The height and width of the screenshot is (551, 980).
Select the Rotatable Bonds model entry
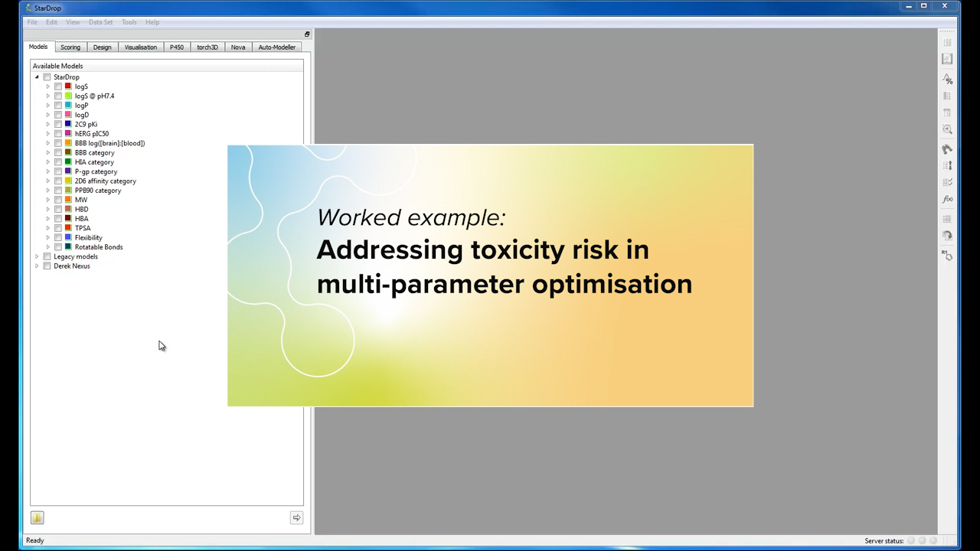coord(98,246)
